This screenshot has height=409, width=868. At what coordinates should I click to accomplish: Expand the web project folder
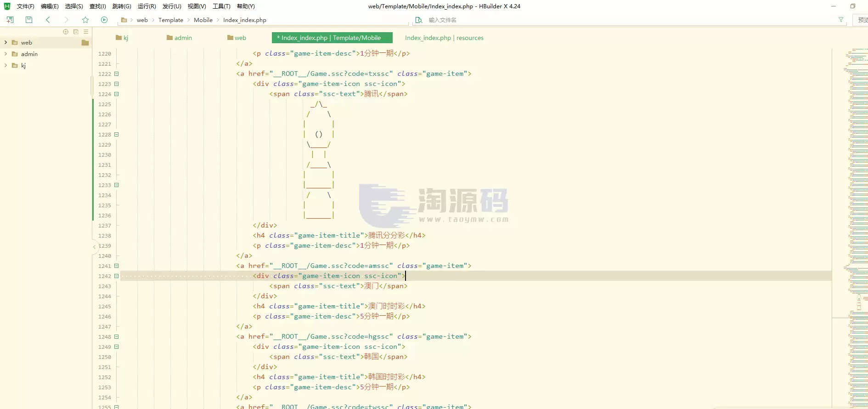[6, 42]
